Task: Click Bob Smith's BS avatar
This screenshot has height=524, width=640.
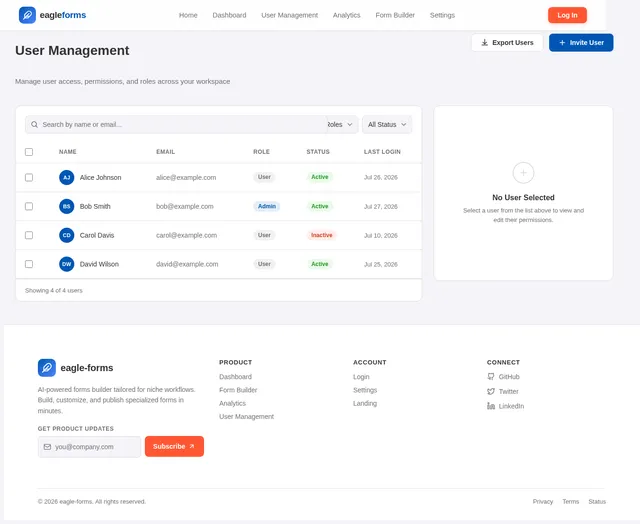Action: coord(67,206)
